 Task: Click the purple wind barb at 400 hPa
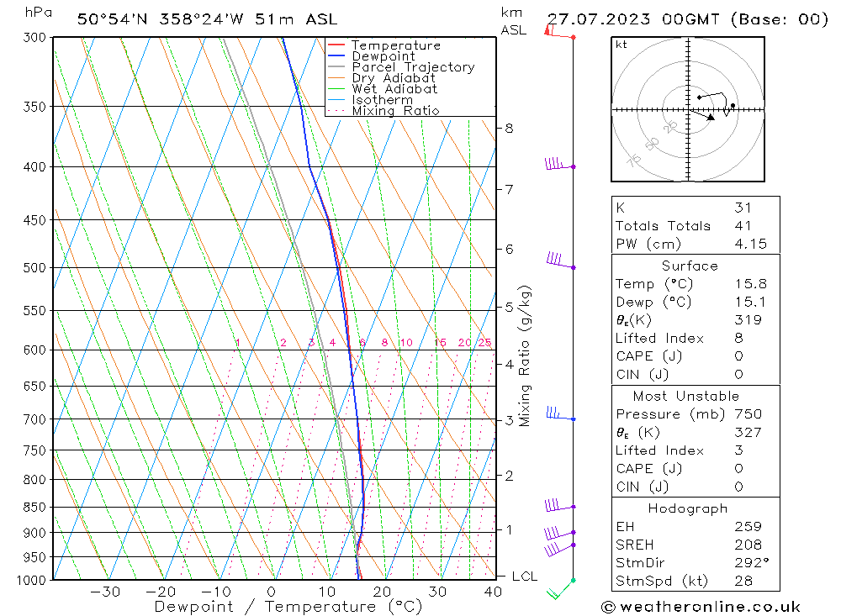[x=560, y=164]
